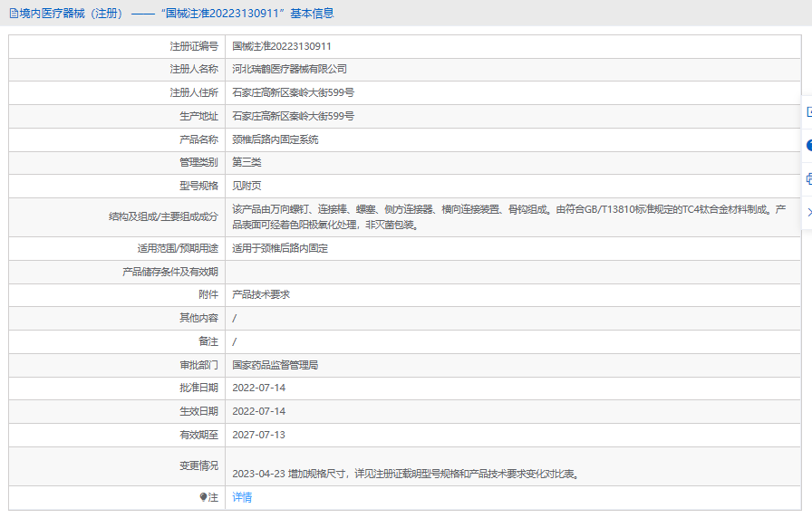The width and height of the screenshot is (812, 518).
Task: Click management class value 第三类
Action: pos(246,162)
